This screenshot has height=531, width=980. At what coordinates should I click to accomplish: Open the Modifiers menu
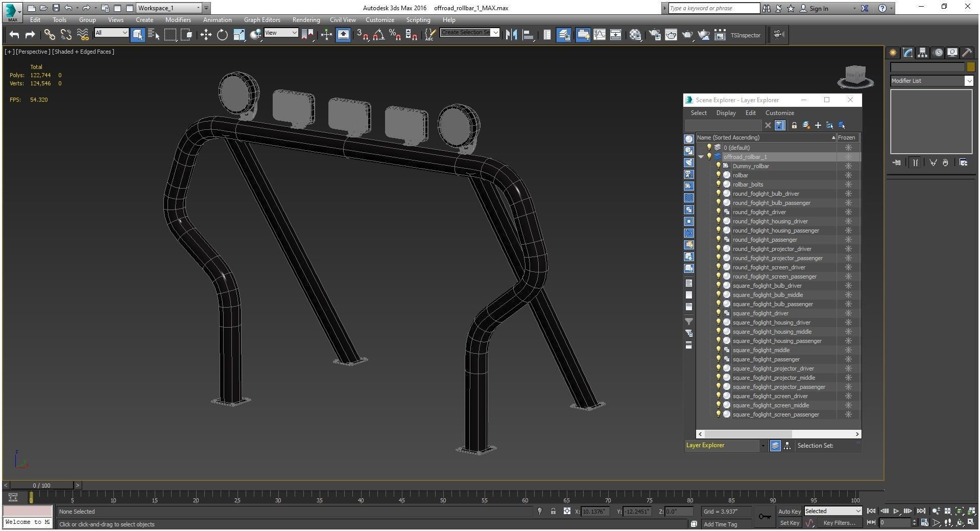click(x=178, y=20)
